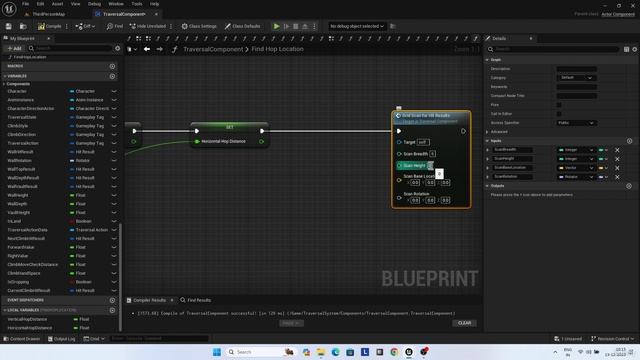640x360 pixels.
Task: Open Details panel settings gear
Action: [x=635, y=49]
